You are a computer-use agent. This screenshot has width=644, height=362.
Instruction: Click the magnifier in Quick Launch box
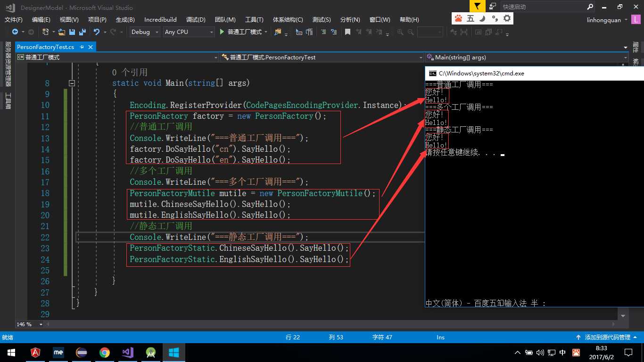coord(590,7)
